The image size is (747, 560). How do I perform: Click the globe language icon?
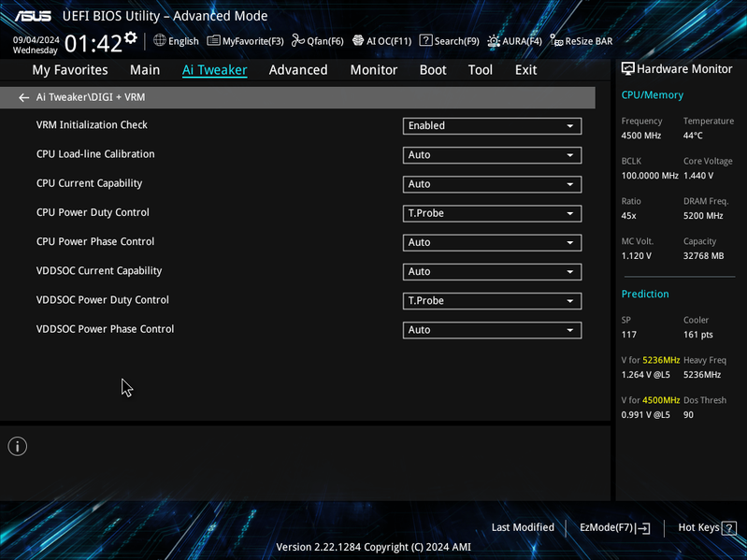[160, 40]
